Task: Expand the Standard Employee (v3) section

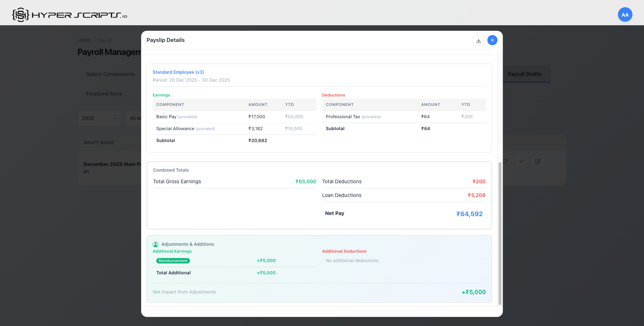Action: (x=178, y=72)
